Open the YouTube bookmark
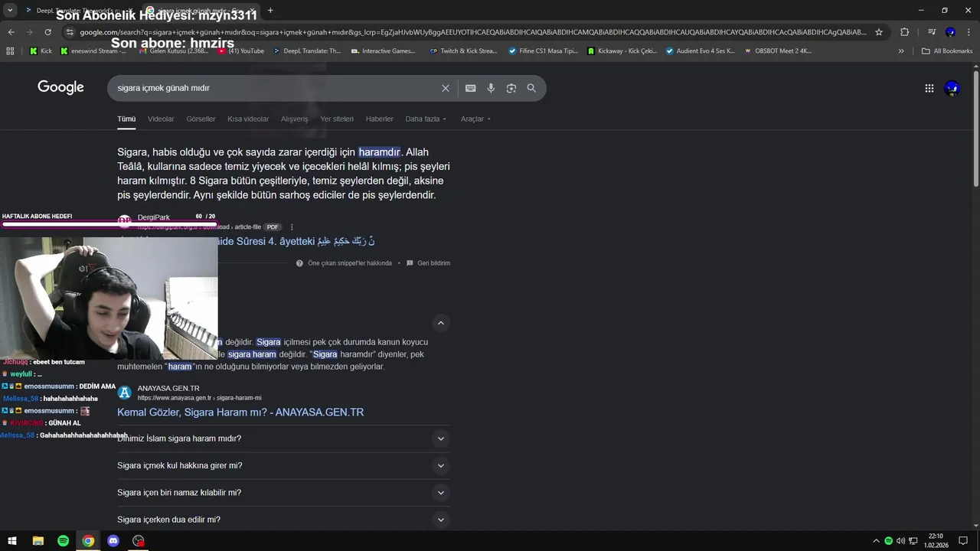 [x=240, y=51]
